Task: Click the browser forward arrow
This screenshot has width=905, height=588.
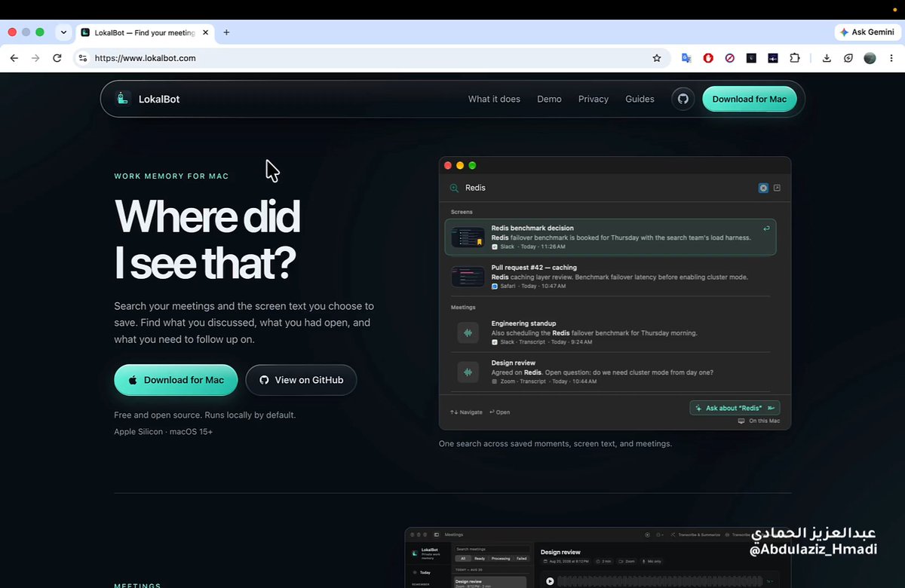Action: click(x=35, y=58)
